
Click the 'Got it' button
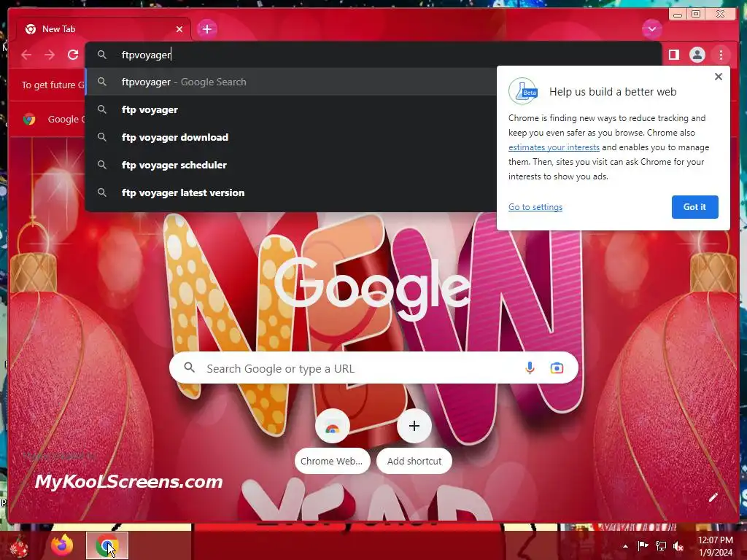[x=694, y=206]
